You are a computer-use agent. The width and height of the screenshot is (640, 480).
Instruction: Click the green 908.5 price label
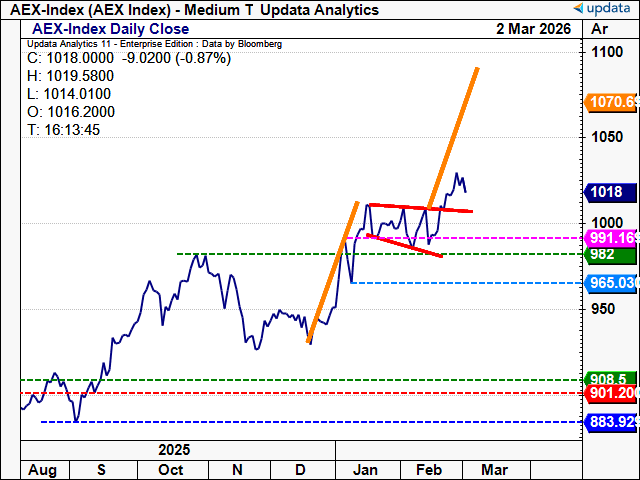608,380
